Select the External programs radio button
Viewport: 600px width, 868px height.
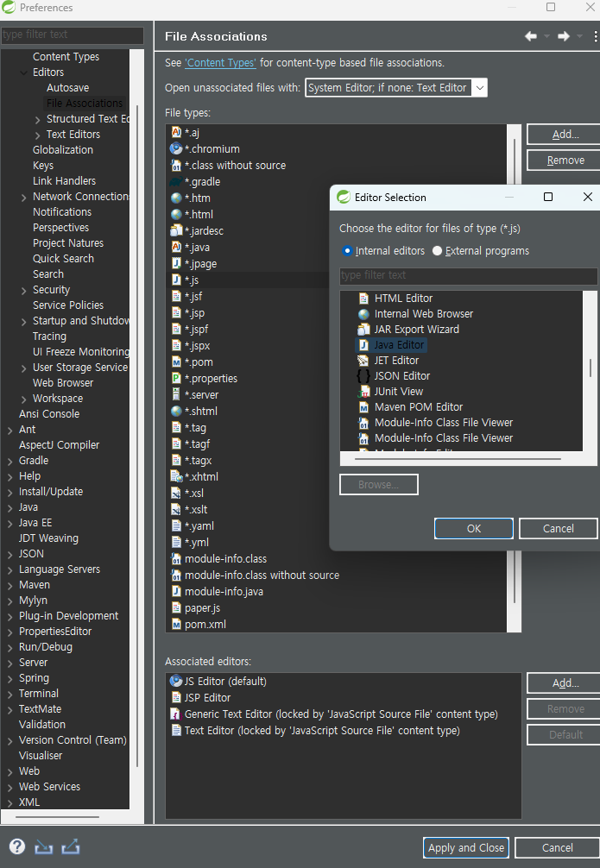pos(437,251)
